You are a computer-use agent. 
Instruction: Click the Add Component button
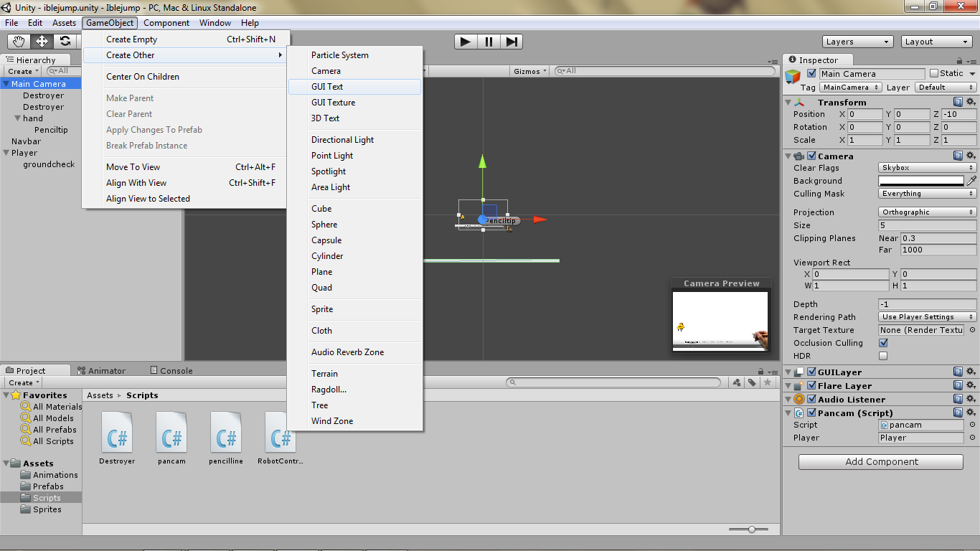click(x=880, y=461)
